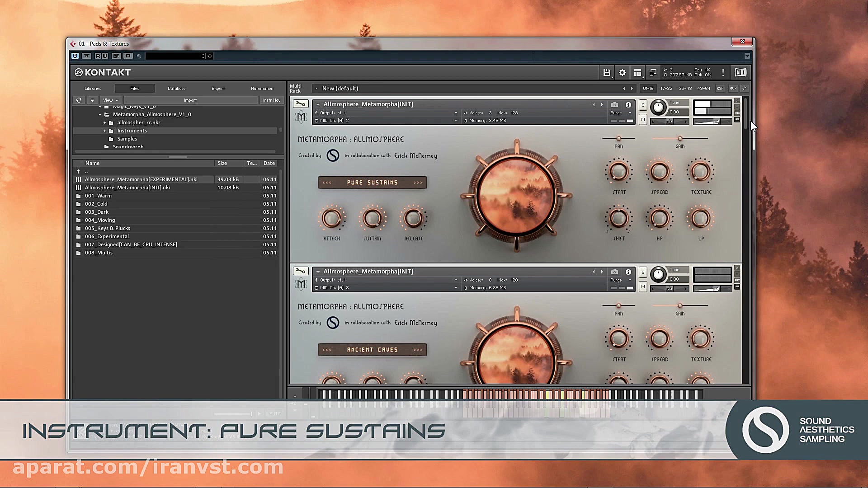This screenshot has width=868, height=488.
Task: Toggle the KSP multi script button
Action: (720, 89)
